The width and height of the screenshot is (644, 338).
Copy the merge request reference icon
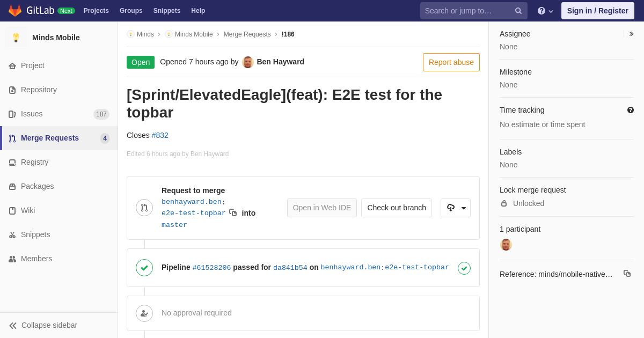click(627, 274)
